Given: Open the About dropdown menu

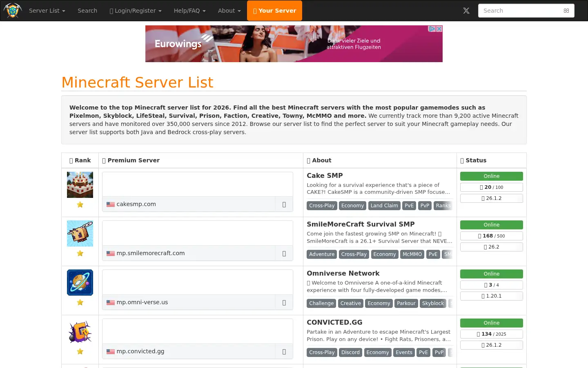Looking at the screenshot, I should click(x=229, y=11).
